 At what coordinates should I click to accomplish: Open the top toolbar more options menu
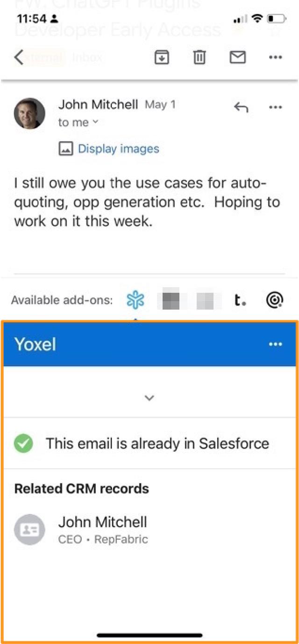tap(276, 58)
